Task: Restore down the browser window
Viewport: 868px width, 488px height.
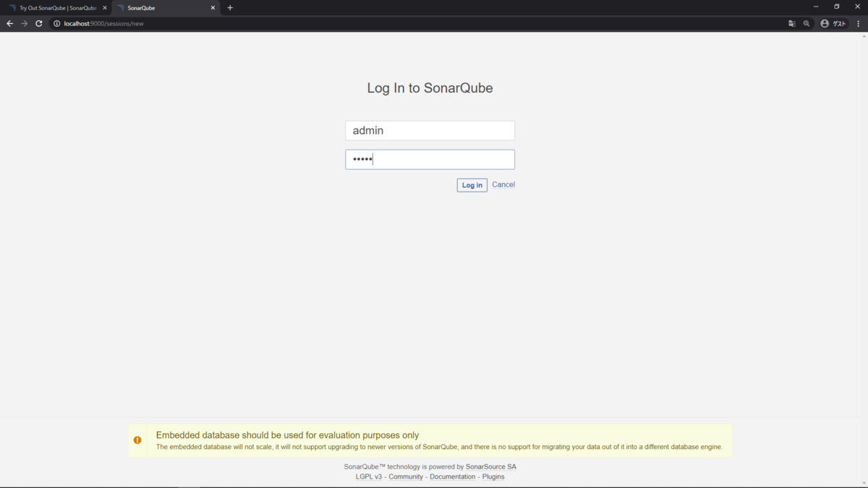Action: [x=837, y=7]
